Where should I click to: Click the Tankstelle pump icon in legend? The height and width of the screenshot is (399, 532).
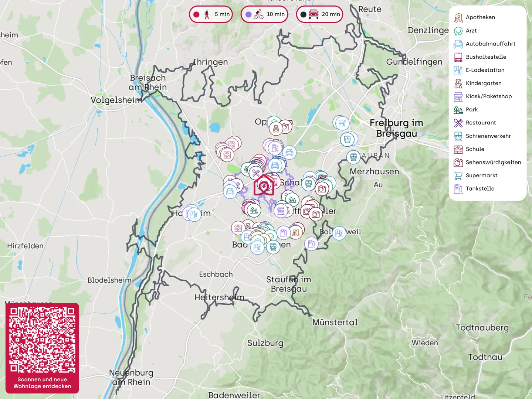tap(458, 189)
